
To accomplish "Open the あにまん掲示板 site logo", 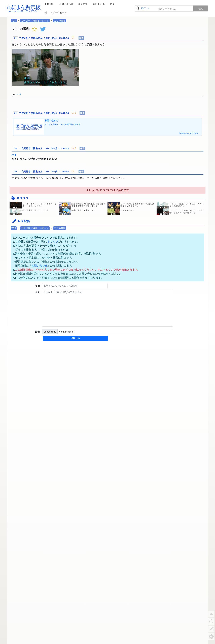I will [24, 9].
